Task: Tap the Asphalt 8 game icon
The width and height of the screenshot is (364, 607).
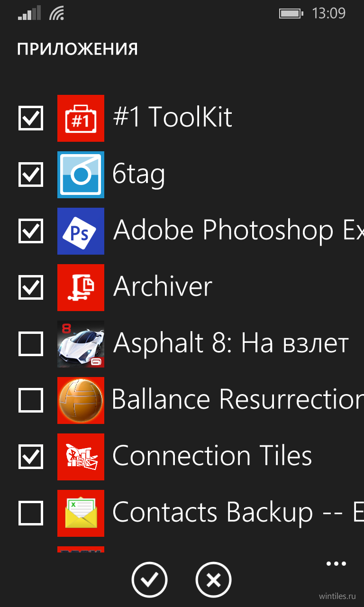Action: [x=81, y=344]
